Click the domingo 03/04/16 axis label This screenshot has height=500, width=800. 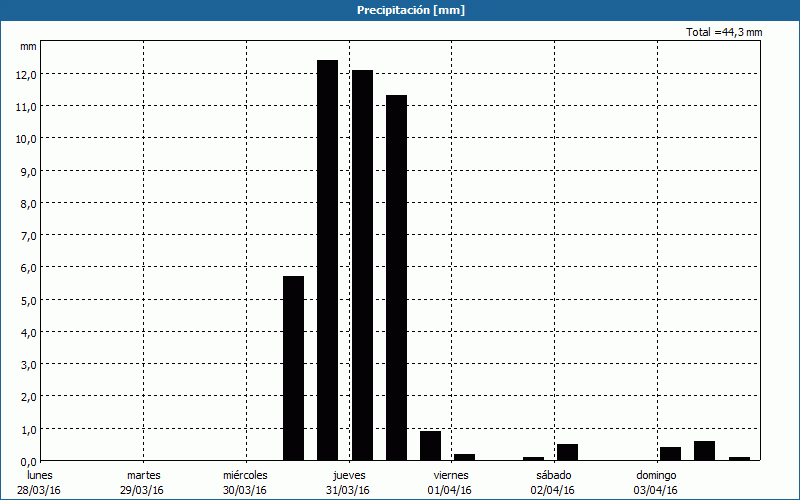[x=656, y=482]
